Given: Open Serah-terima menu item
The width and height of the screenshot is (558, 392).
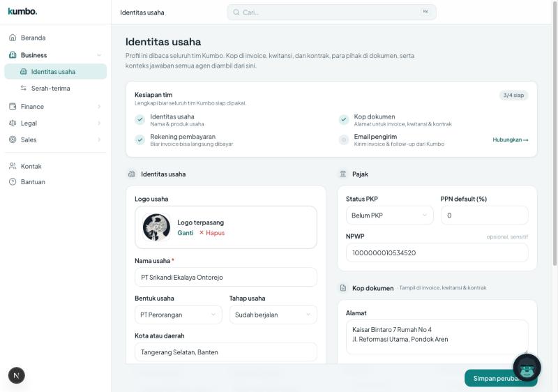Looking at the screenshot, I should click(56, 88).
